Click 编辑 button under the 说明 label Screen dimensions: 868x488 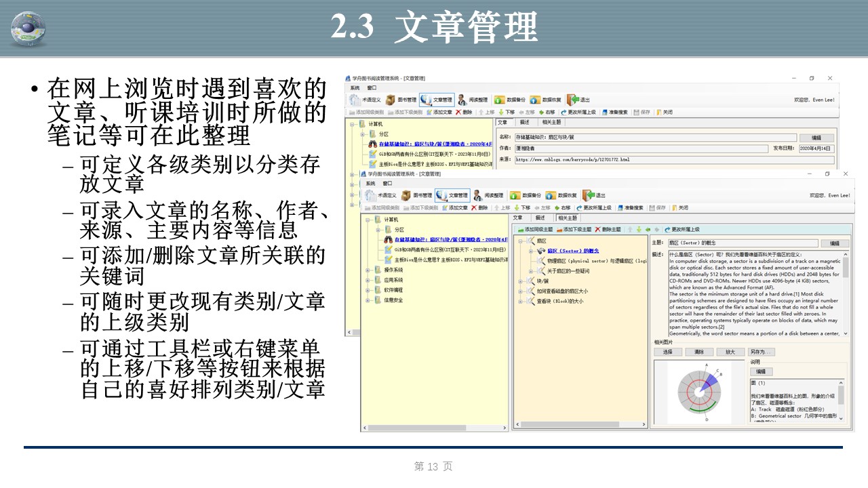point(761,371)
